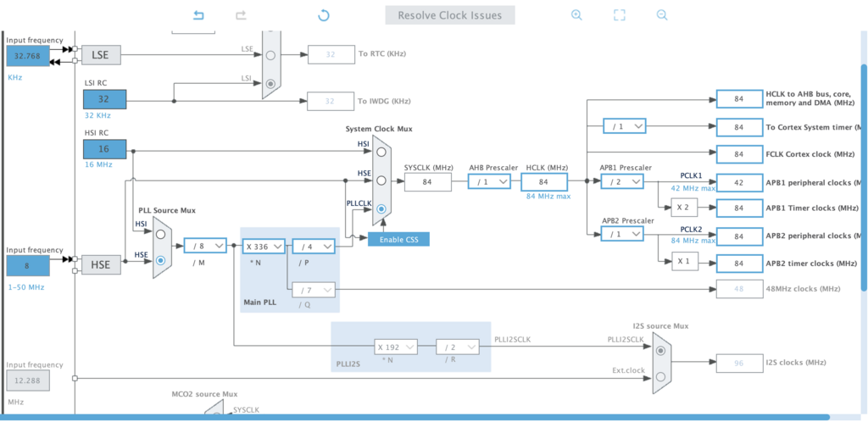The width and height of the screenshot is (868, 422).
Task: Open the APB1 Prescaler dropdown
Action: [622, 181]
